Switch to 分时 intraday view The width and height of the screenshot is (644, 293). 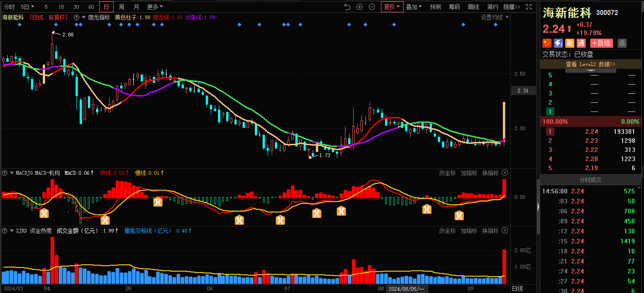pyautogui.click(x=9, y=7)
